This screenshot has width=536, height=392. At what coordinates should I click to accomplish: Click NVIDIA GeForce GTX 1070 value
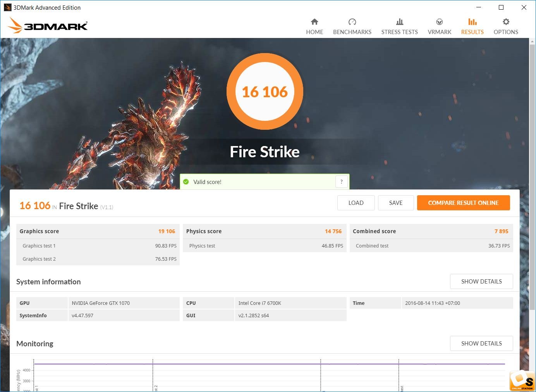click(101, 303)
